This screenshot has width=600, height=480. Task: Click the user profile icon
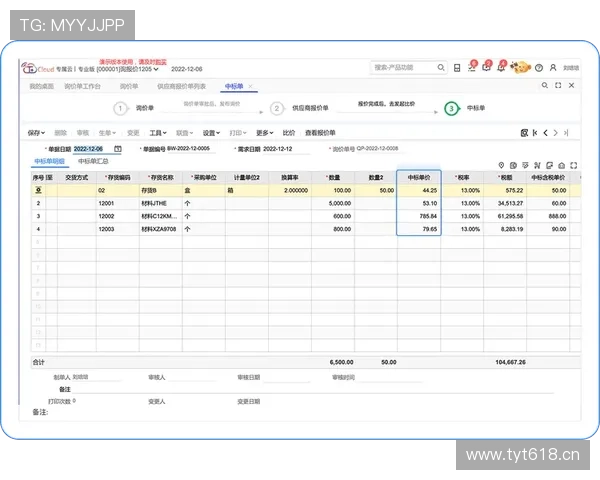point(553,68)
